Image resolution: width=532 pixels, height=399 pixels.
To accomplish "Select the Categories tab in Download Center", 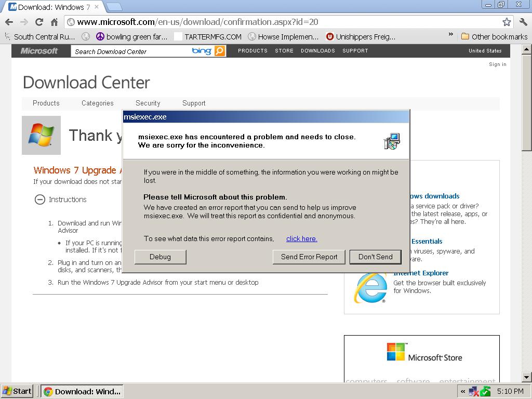I will tap(97, 103).
